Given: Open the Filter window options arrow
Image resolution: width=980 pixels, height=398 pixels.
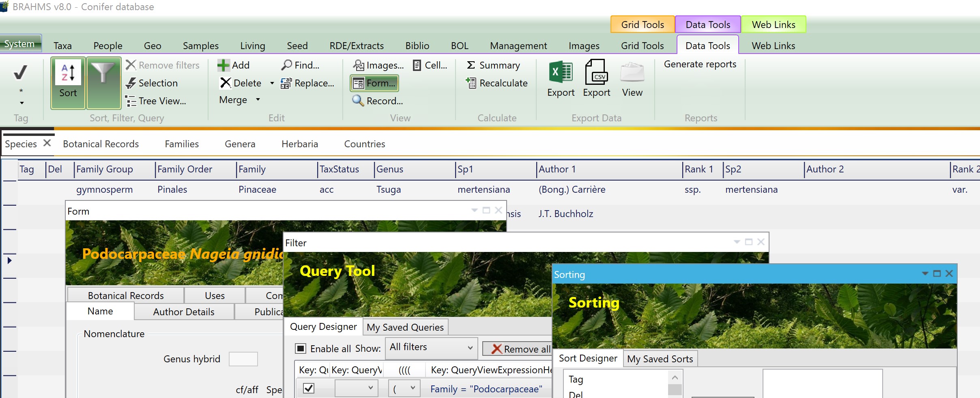Looking at the screenshot, I should [737, 242].
